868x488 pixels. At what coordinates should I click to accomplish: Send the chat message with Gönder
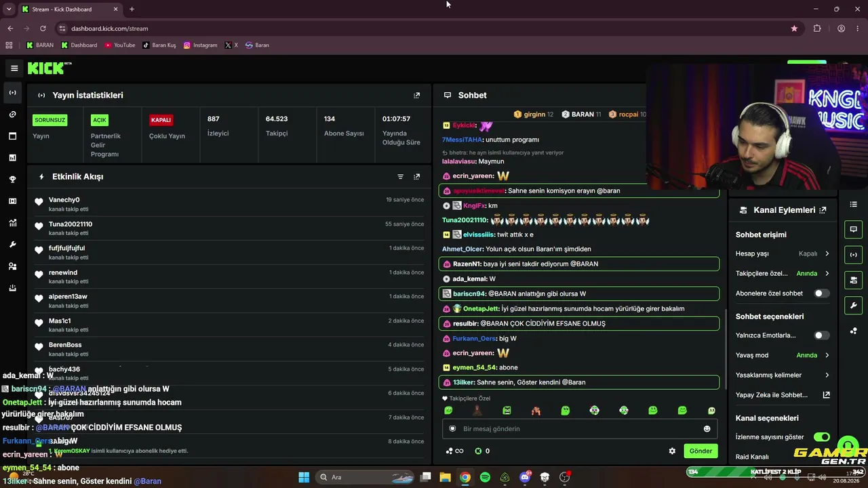(x=701, y=451)
